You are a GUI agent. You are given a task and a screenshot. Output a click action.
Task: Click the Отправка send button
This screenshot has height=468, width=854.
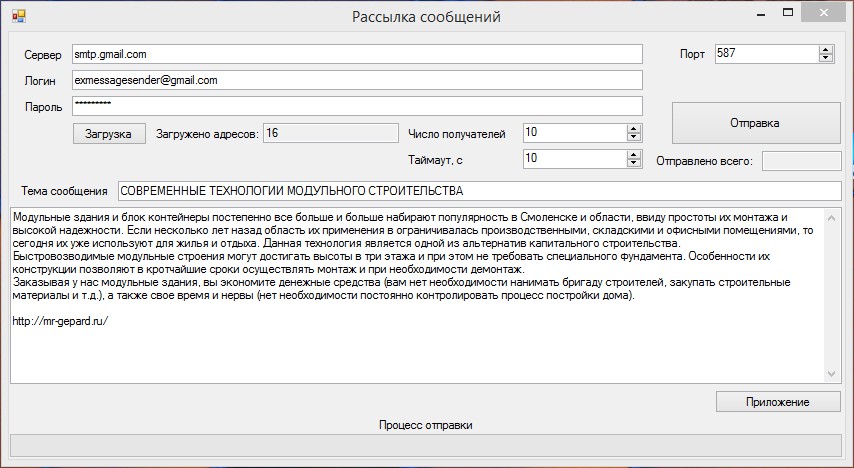point(756,123)
